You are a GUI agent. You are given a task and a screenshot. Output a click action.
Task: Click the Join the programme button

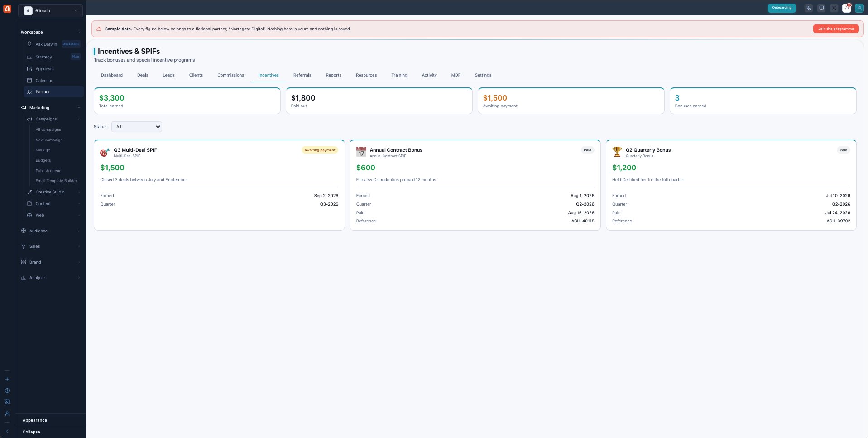[x=836, y=29]
